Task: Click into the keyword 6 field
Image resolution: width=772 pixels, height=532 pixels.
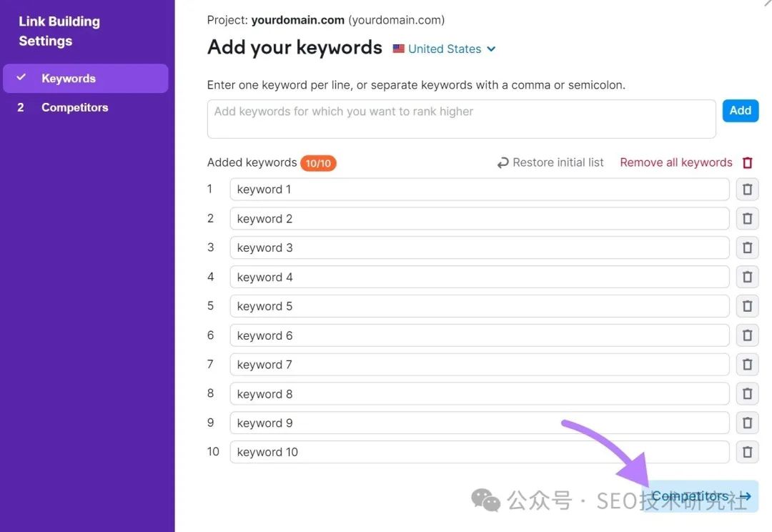Action: tap(479, 335)
